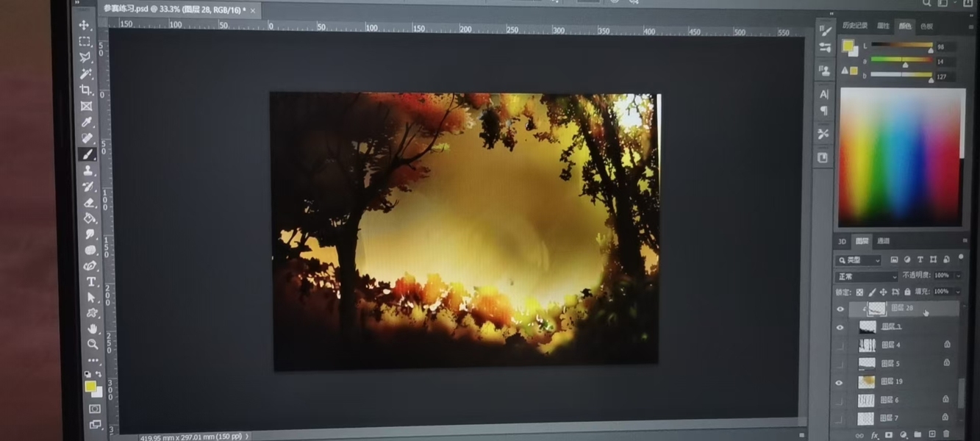
Task: Switch to the 属性 tab
Action: [883, 26]
